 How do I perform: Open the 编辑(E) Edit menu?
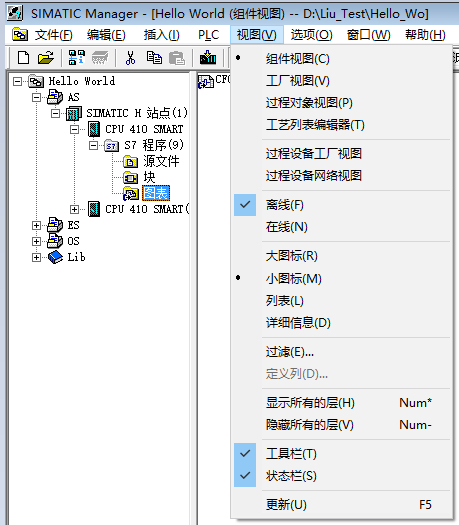[x=106, y=35]
